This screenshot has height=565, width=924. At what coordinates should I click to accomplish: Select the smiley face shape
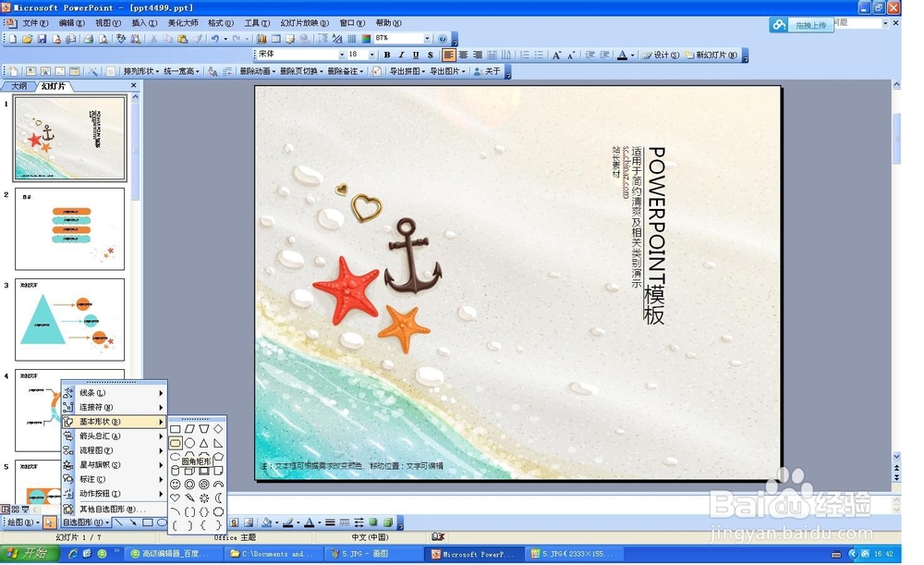click(x=175, y=484)
